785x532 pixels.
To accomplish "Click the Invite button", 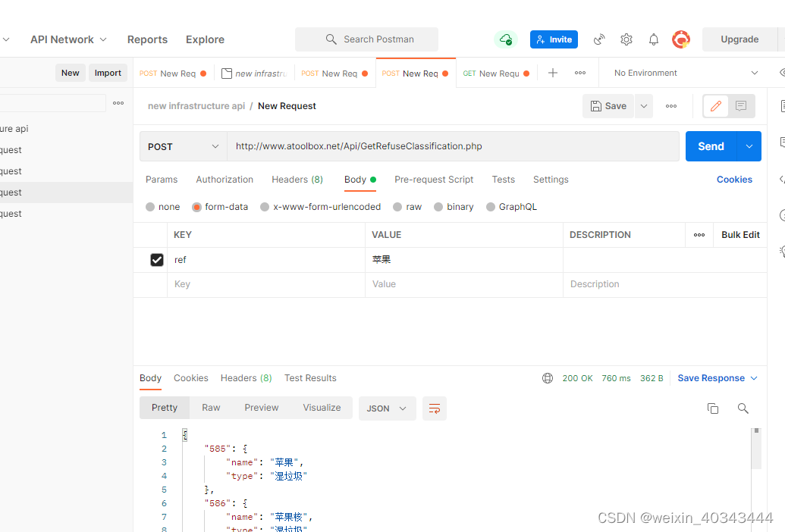I will [x=553, y=39].
